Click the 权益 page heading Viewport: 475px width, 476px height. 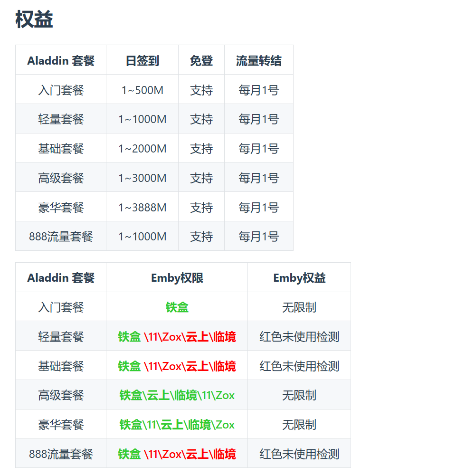click(34, 19)
